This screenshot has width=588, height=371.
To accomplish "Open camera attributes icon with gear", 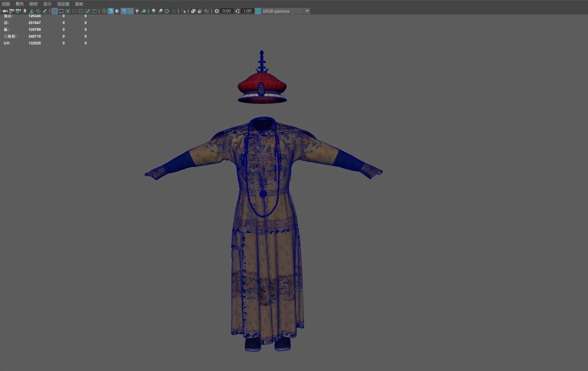I will click(x=18, y=11).
